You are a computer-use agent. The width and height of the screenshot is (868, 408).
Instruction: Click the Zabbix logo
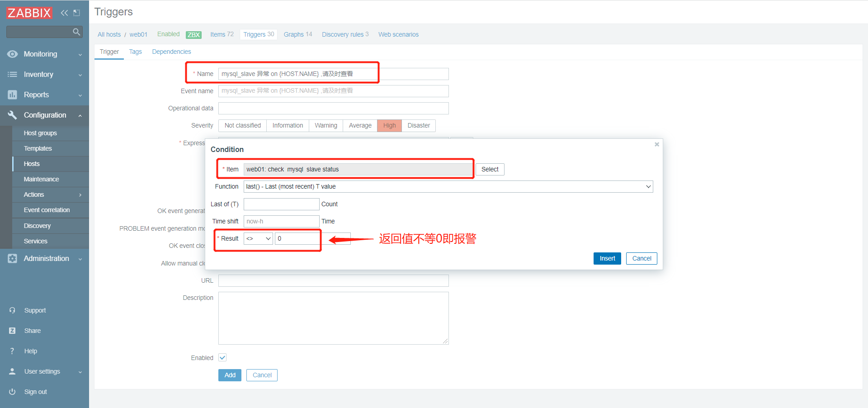pyautogui.click(x=29, y=13)
